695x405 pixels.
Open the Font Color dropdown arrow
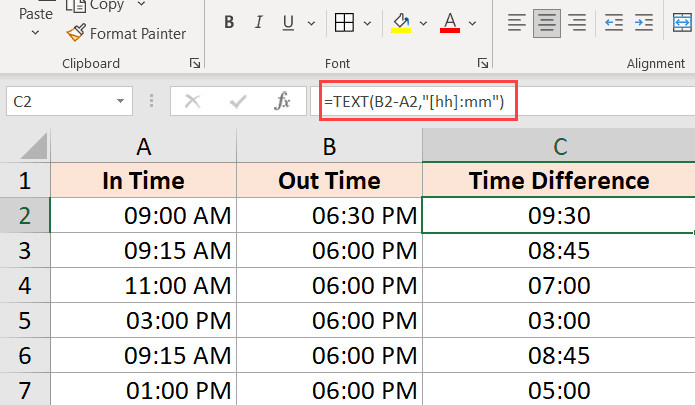(x=474, y=22)
